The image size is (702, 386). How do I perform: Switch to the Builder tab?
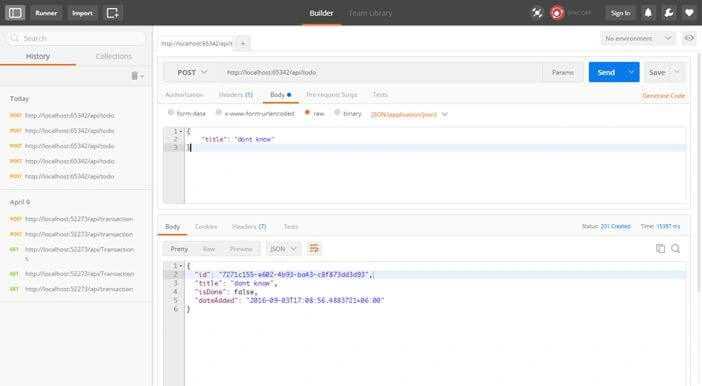pos(321,13)
